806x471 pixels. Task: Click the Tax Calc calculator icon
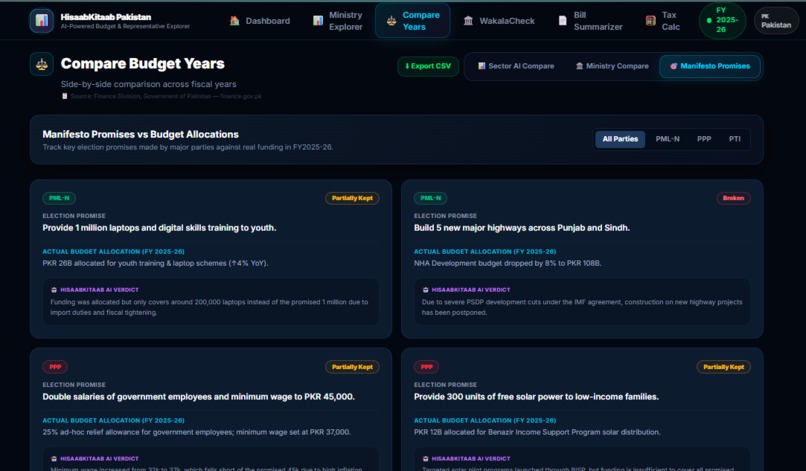650,21
